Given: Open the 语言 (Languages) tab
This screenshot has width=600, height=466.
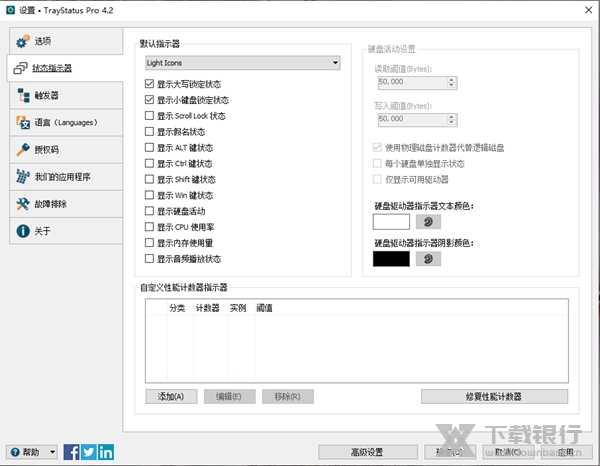Looking at the screenshot, I should [x=66, y=122].
